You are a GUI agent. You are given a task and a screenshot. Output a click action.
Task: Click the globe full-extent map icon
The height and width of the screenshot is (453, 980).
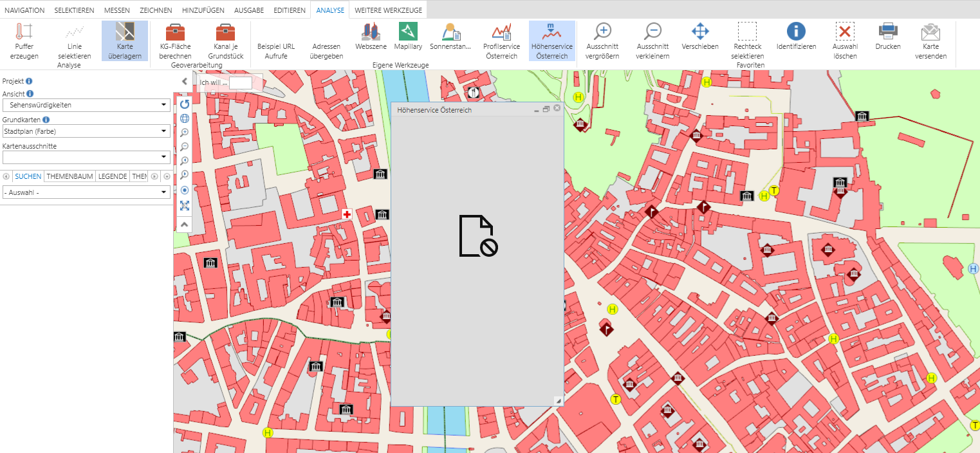[185, 118]
